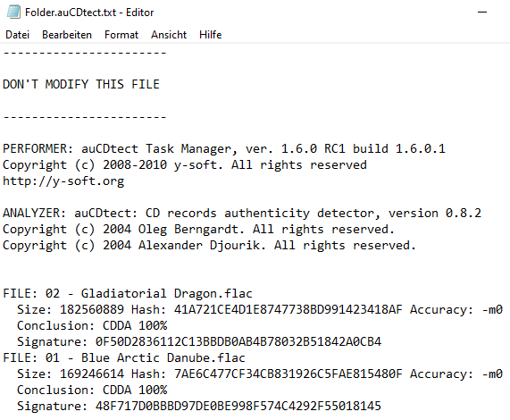This screenshot has width=510, height=420.
Task: Click the Alexander Djourik copyright line
Action: coord(209,246)
